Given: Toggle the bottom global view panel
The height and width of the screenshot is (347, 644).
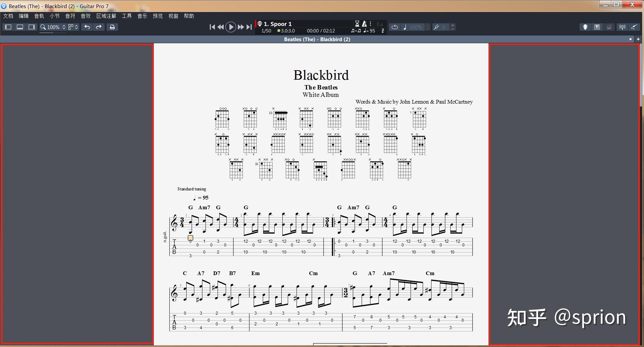Looking at the screenshot, I should coord(20,27).
